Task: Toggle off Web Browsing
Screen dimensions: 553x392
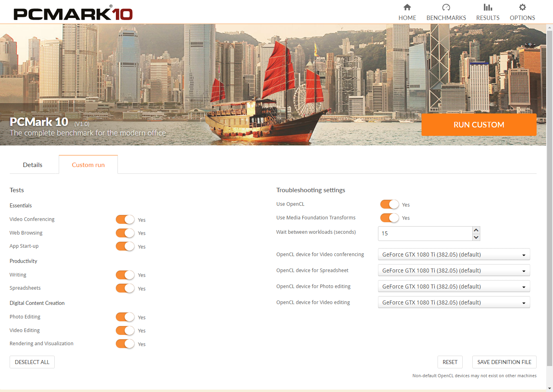Action: point(125,233)
